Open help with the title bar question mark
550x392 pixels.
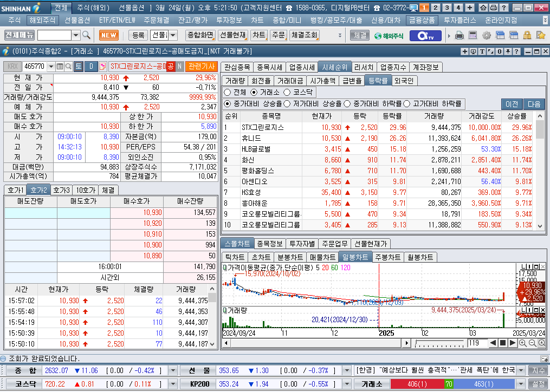pos(504,8)
